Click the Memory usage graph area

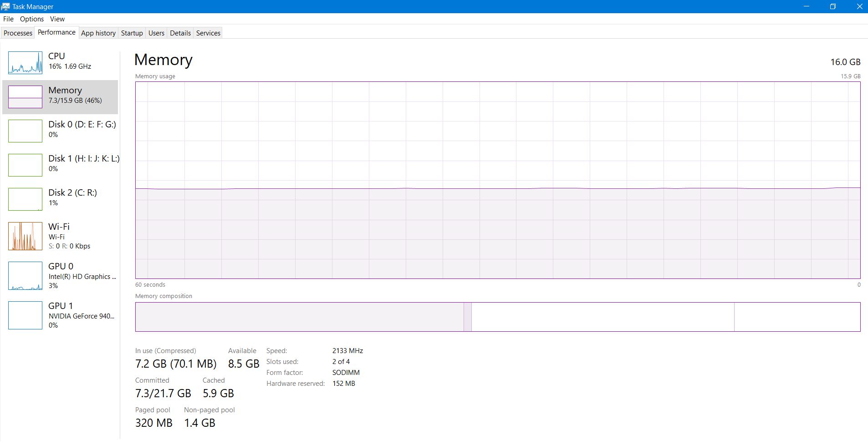(498, 180)
